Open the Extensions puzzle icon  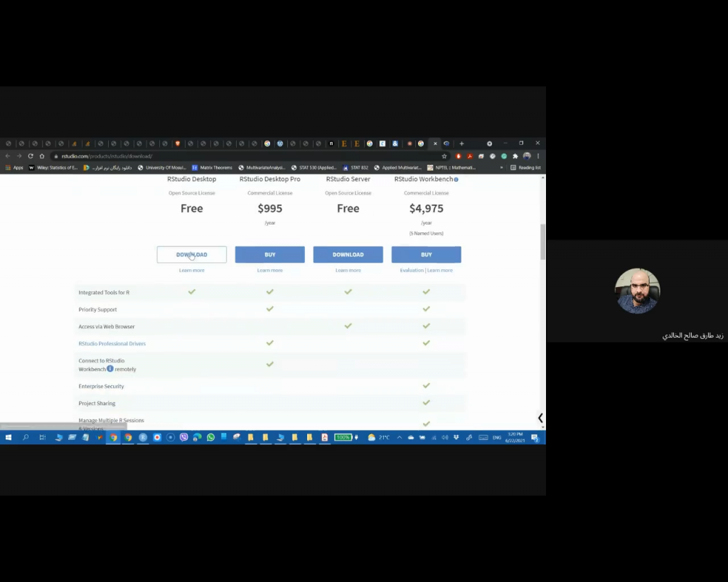[515, 156]
